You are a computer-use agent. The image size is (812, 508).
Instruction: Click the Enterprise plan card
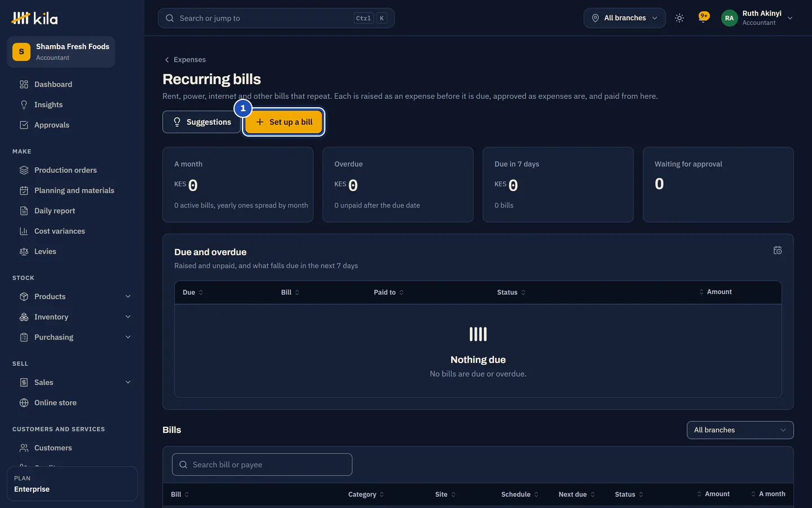coord(72,484)
